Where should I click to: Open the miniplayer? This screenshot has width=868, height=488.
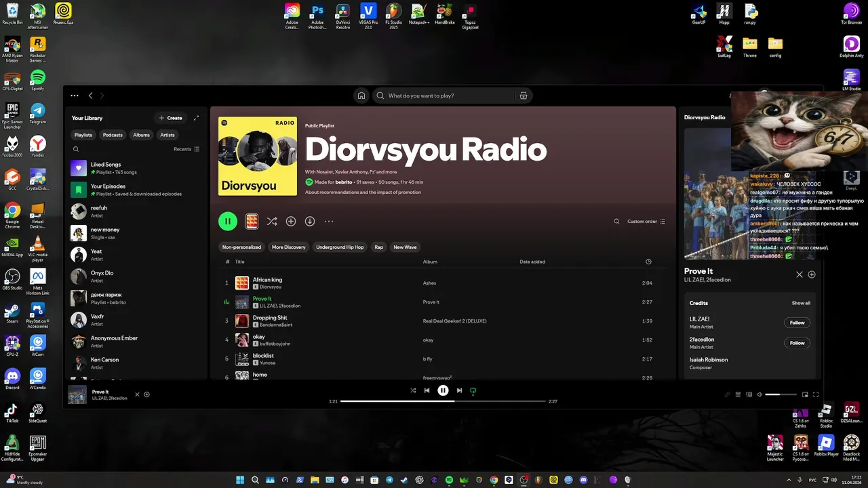(805, 394)
